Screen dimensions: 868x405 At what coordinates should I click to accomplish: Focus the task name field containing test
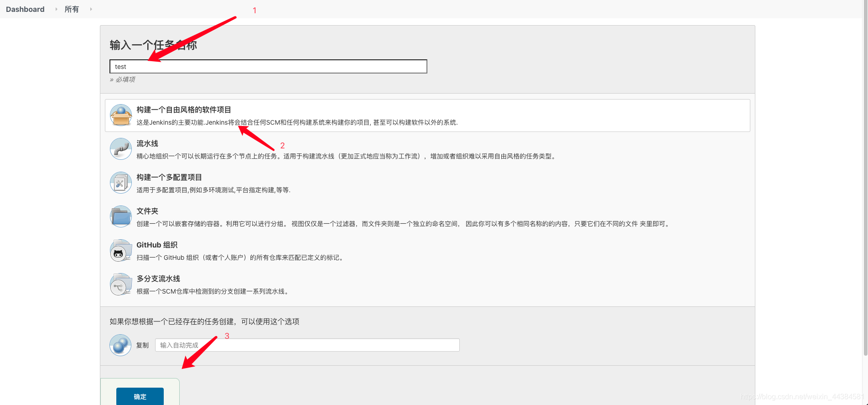[268, 67]
